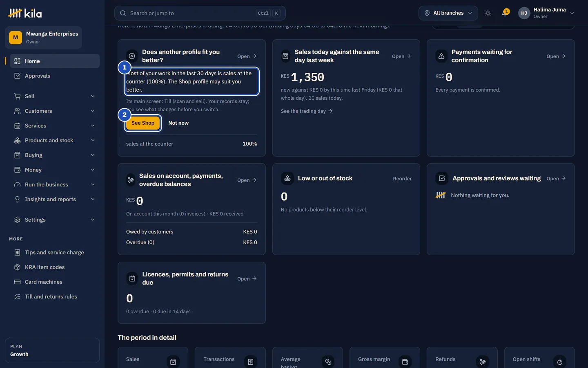
Task: Click the Settings gear icon
Action: point(17,220)
